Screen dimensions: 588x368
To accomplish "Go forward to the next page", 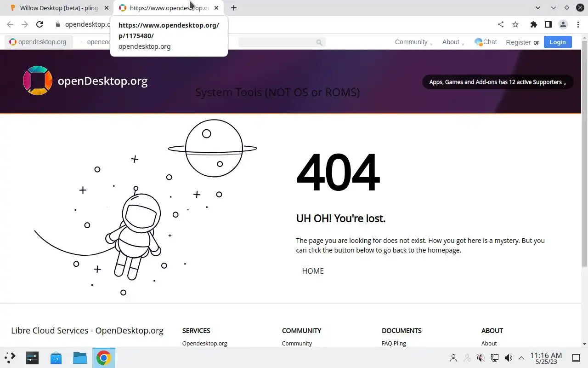I will point(25,24).
